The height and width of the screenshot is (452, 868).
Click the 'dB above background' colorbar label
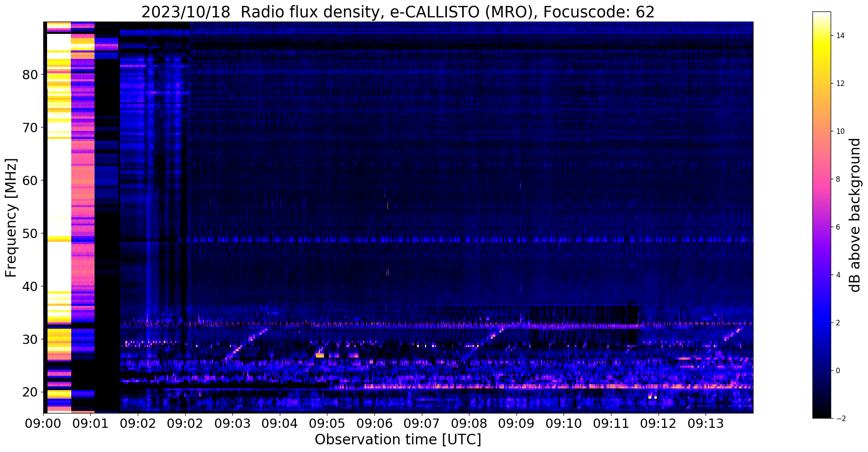click(855, 215)
